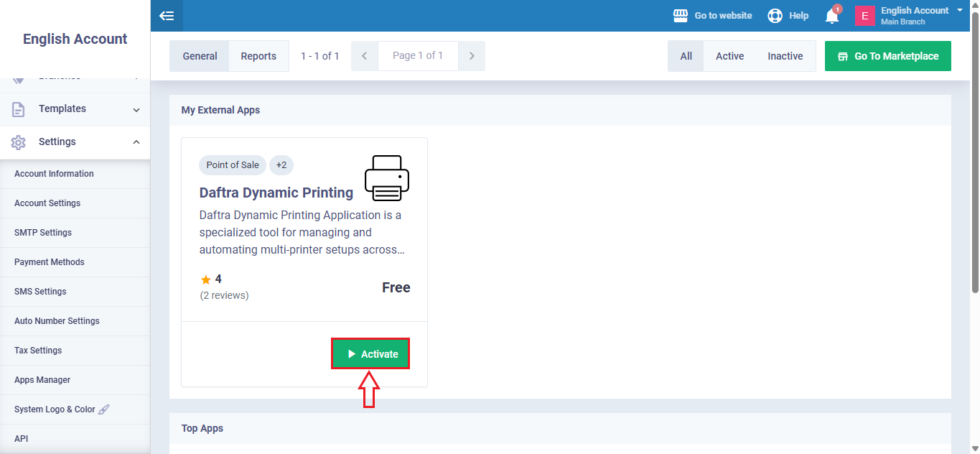The width and height of the screenshot is (980, 454).
Task: Click the notification bell icon
Action: pos(831,16)
